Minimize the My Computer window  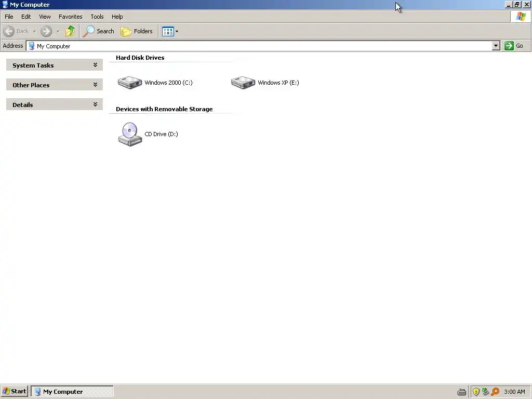509,4
